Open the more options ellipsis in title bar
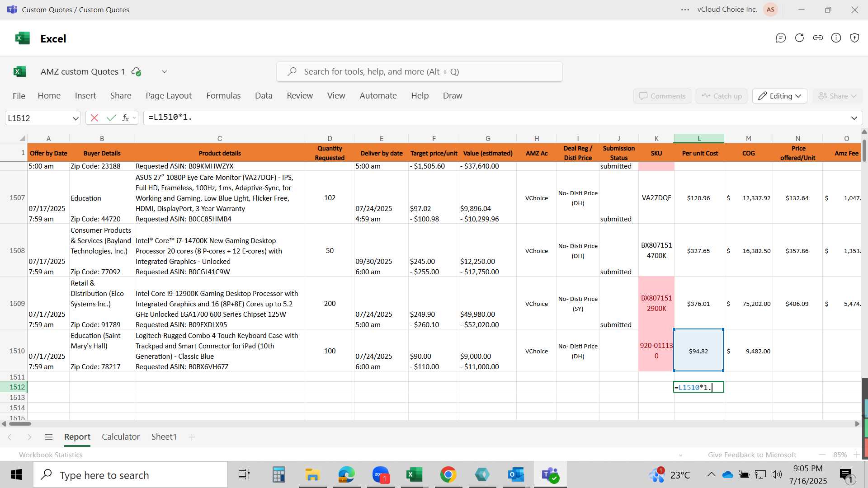868x488 pixels. [685, 9]
